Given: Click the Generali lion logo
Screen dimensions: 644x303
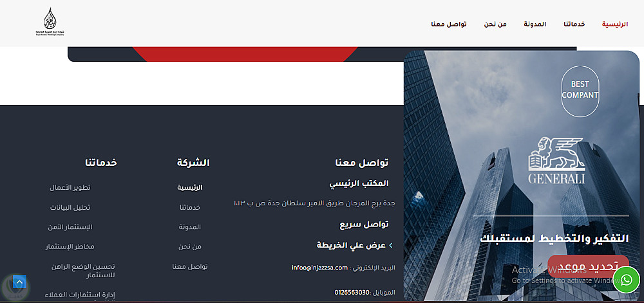Looking at the screenshot, I should [x=556, y=160].
